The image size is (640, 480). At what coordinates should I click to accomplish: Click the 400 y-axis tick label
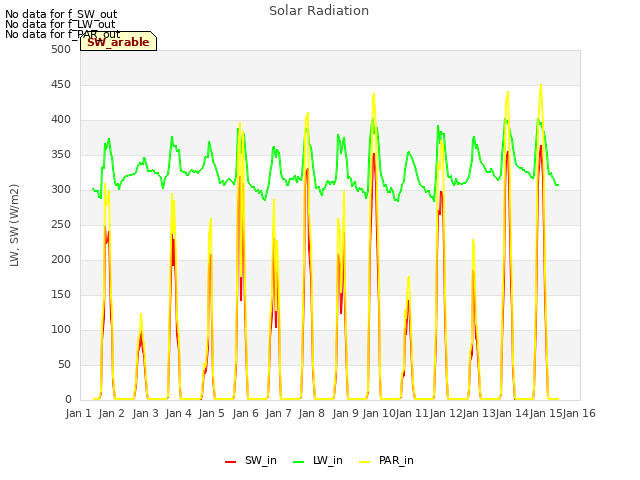coord(61,120)
